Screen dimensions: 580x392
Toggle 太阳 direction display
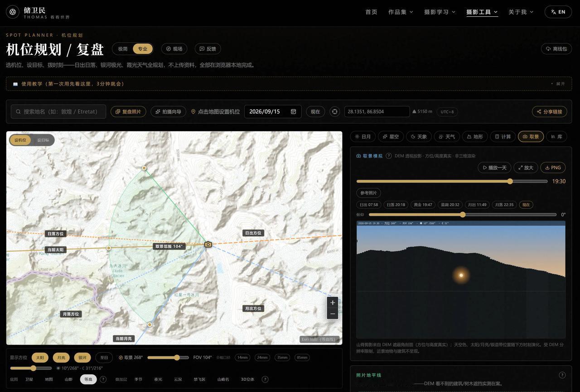coord(40,358)
